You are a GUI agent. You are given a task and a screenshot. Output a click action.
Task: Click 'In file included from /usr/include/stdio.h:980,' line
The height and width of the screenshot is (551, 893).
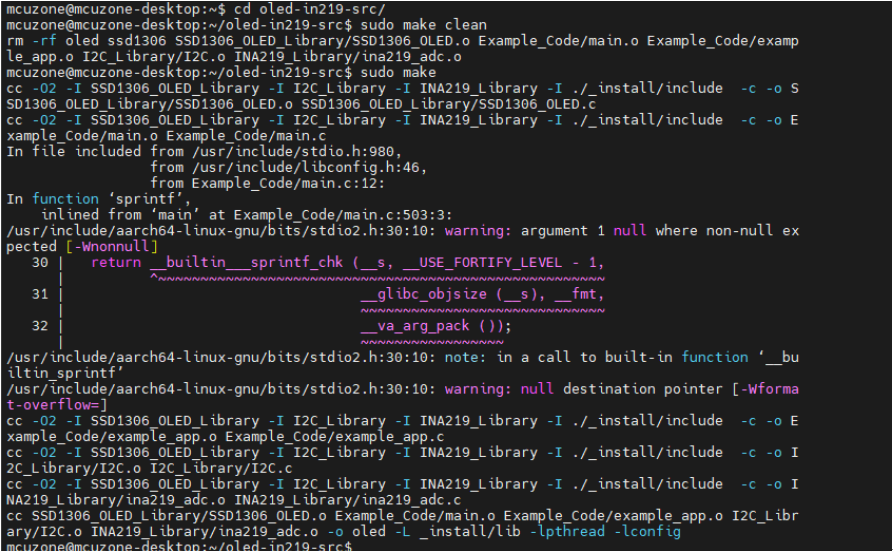[x=204, y=152]
